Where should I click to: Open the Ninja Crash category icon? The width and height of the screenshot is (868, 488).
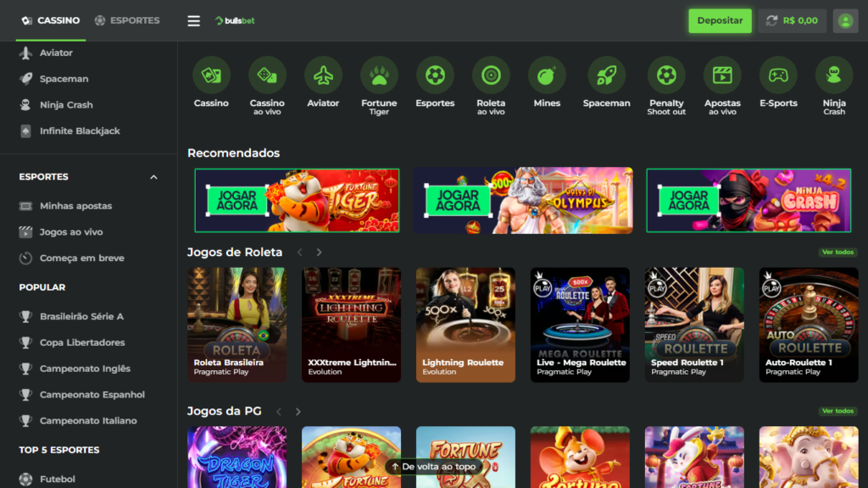834,75
